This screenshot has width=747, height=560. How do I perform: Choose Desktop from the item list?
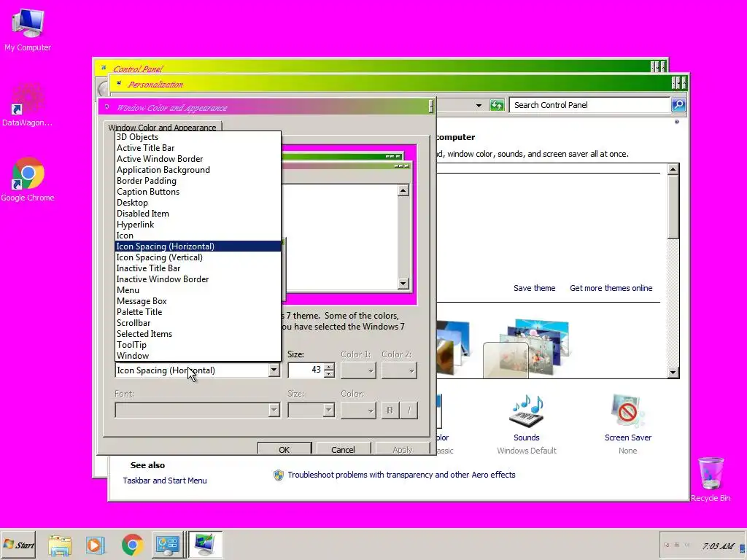click(198, 203)
